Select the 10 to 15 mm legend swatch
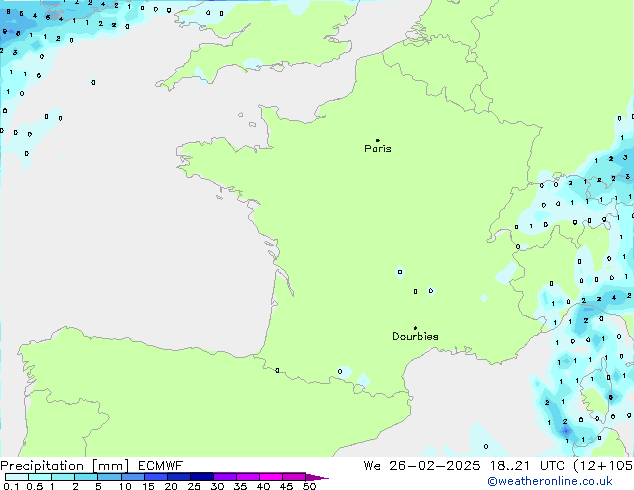The image size is (634, 490). click(133, 477)
